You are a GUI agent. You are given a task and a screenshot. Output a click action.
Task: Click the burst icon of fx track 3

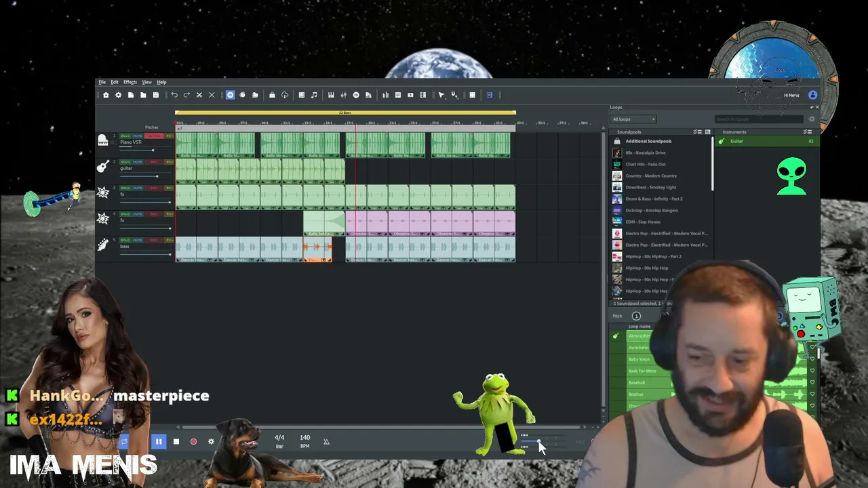(x=102, y=192)
